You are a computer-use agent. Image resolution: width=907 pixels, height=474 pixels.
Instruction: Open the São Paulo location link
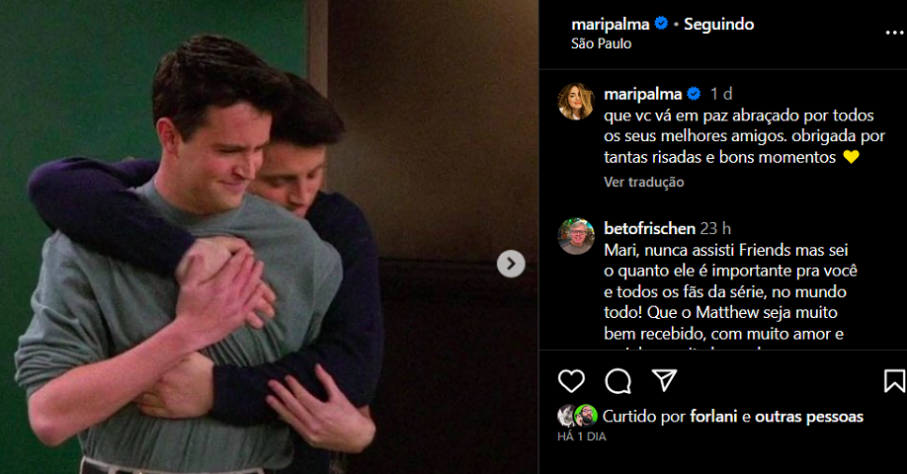point(601,43)
